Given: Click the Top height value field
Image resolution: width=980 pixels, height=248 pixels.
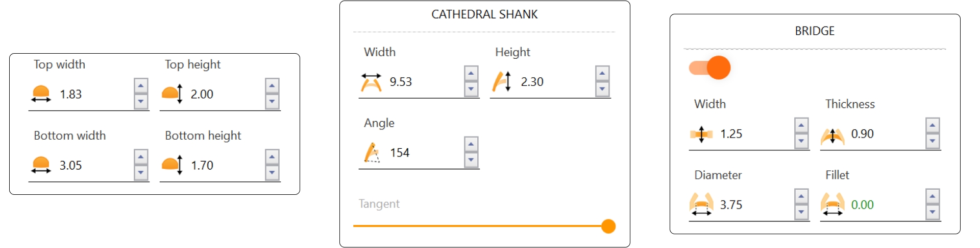Looking at the screenshot, I should click(225, 94).
